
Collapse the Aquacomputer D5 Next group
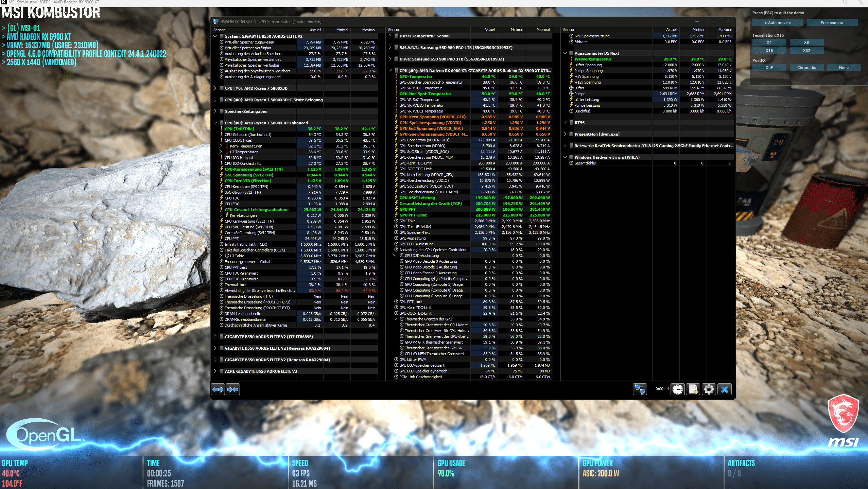pyautogui.click(x=565, y=53)
